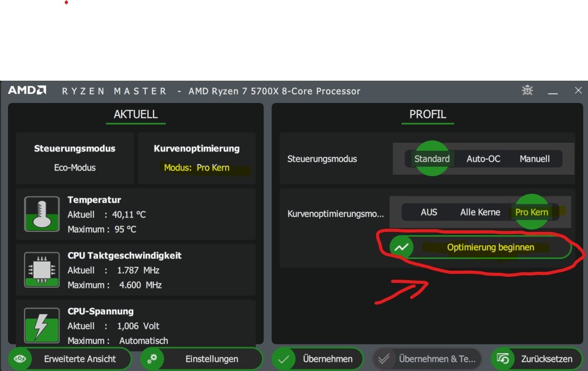
Task: Click the checkmark icon of Übernehmen
Action: click(x=284, y=359)
